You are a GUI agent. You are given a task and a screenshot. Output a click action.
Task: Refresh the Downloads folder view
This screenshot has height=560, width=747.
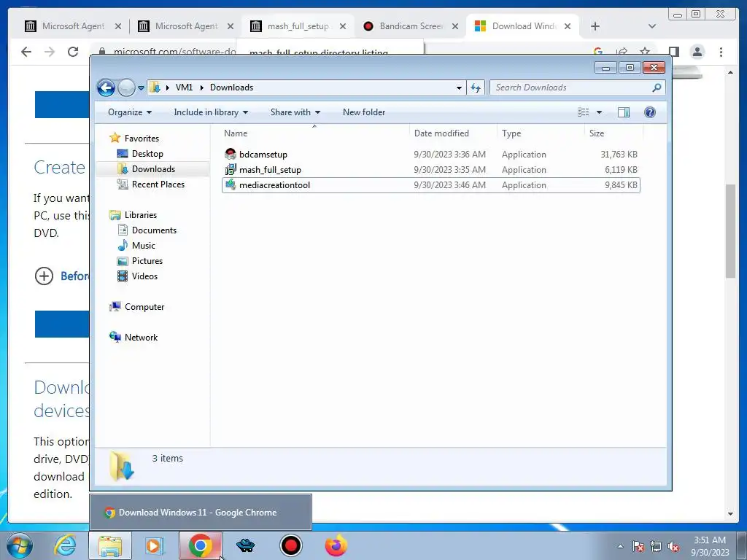pyautogui.click(x=476, y=87)
